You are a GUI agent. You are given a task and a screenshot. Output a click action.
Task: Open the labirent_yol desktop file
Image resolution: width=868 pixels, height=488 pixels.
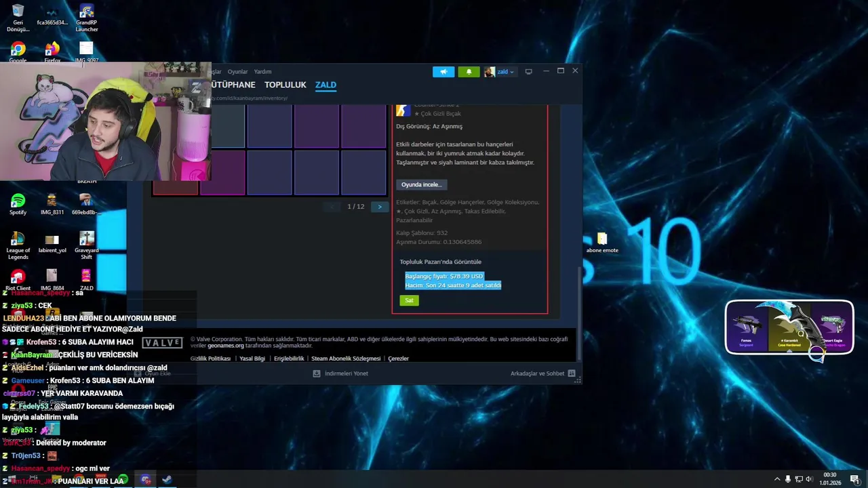[x=52, y=243]
